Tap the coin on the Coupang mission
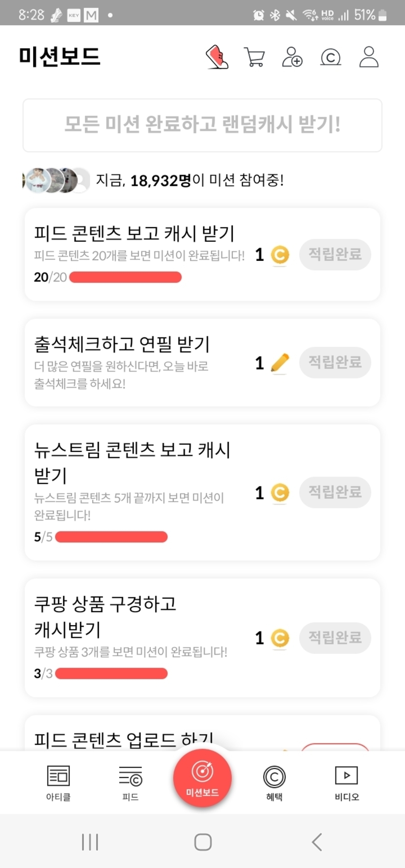The height and width of the screenshot is (868, 405). 280,638
